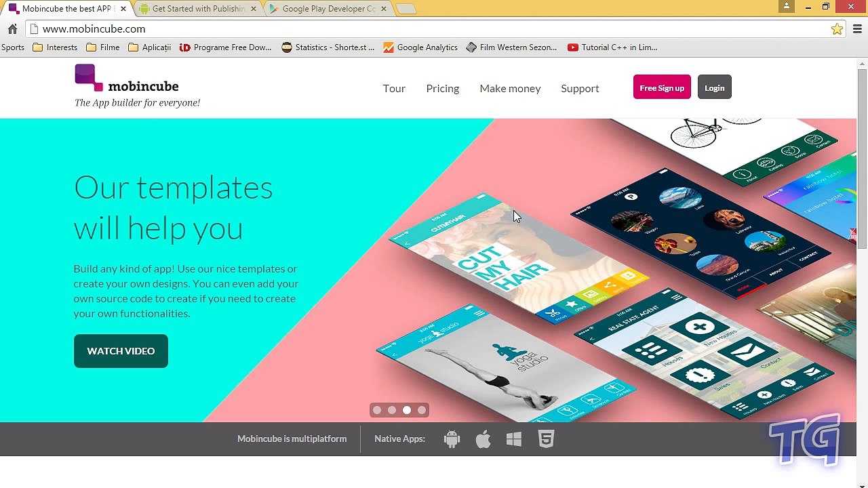Click the Login button
The image size is (868, 488).
(714, 87)
